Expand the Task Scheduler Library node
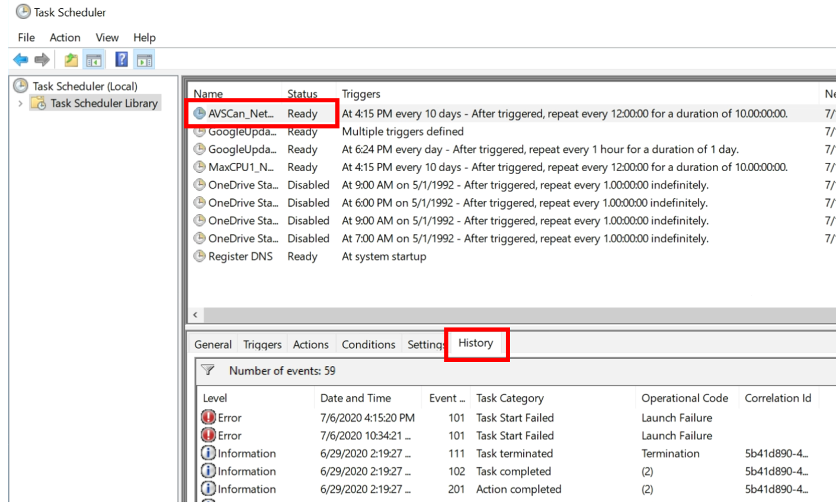 20,103
